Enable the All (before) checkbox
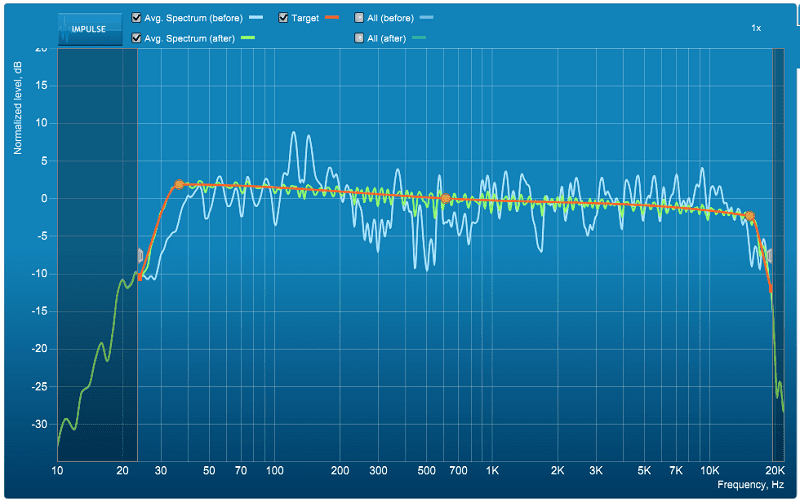Screen dimensions: 800x502 [x=359, y=18]
